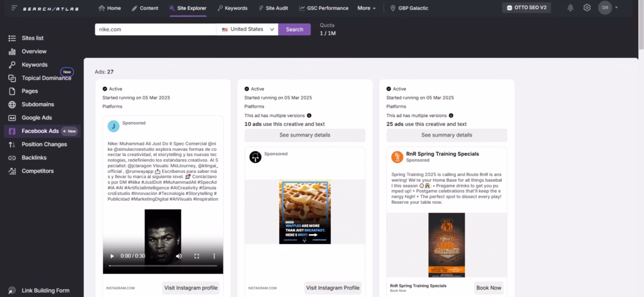Click the purple Search button

[294, 29]
